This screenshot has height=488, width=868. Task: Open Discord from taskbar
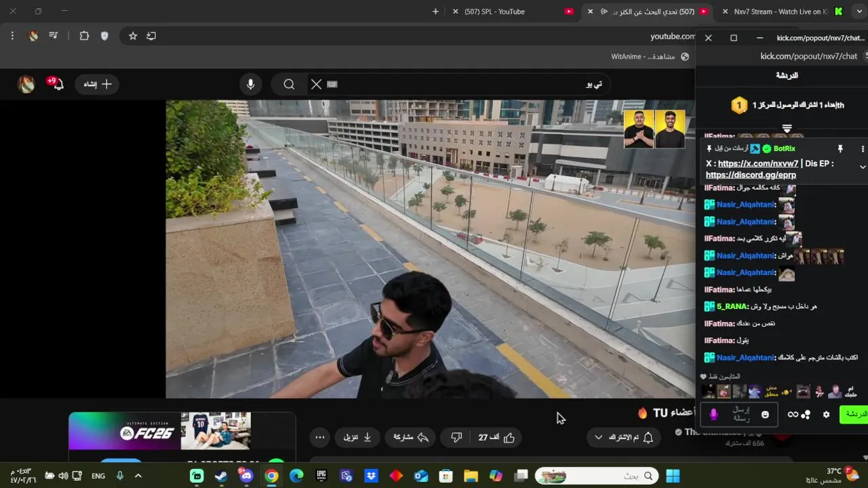click(246, 476)
